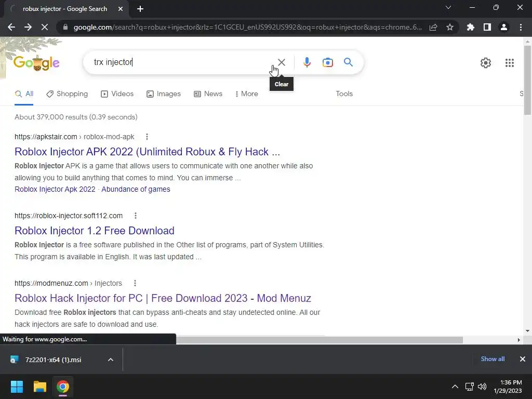
Task: Focus the Chrome address bar URL
Action: (x=248, y=27)
